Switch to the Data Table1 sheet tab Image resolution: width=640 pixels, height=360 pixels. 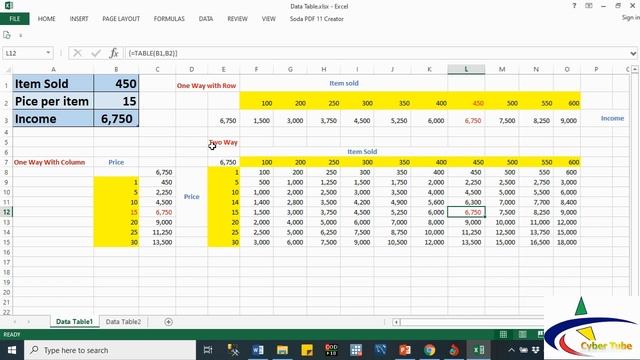(x=74, y=322)
